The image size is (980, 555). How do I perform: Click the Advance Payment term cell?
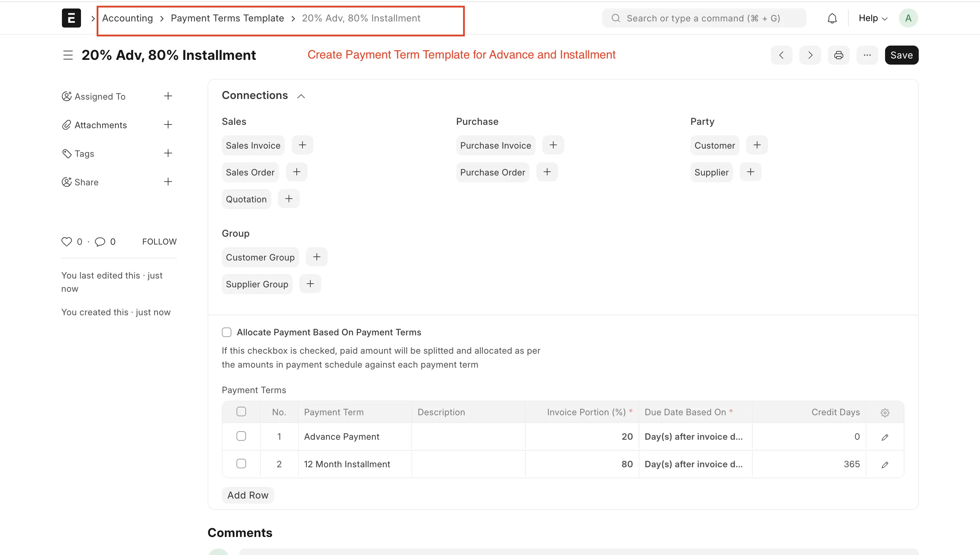pyautogui.click(x=355, y=436)
